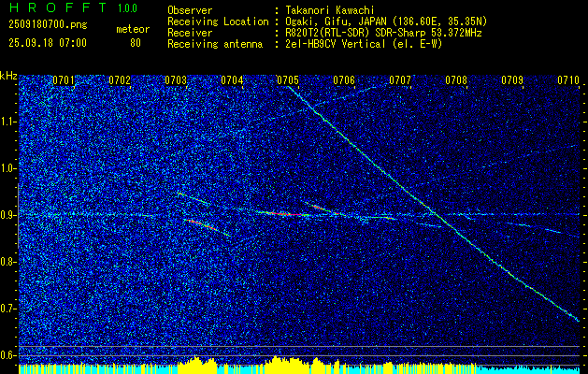
Task: Click the red meteor echo below 0703
Action: [x=207, y=226]
